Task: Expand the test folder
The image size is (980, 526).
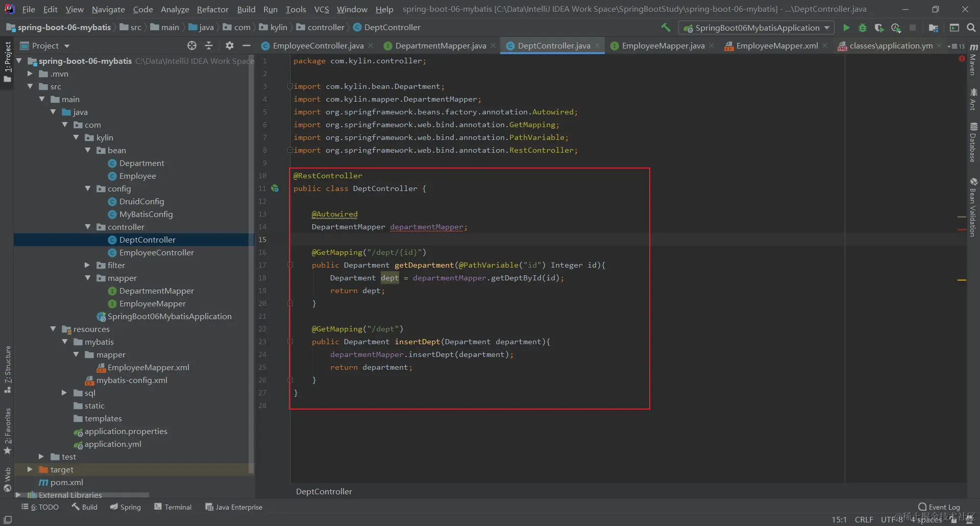Action: 41,457
